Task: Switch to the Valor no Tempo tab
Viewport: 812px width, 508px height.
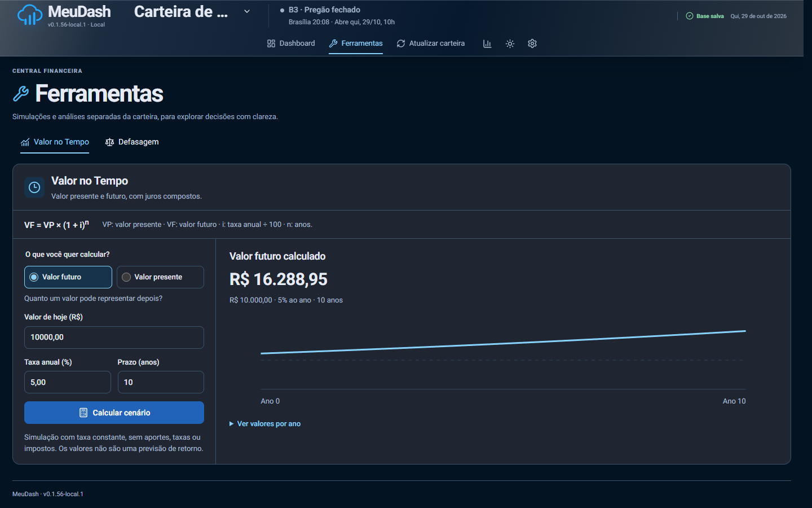Action: coord(55,142)
